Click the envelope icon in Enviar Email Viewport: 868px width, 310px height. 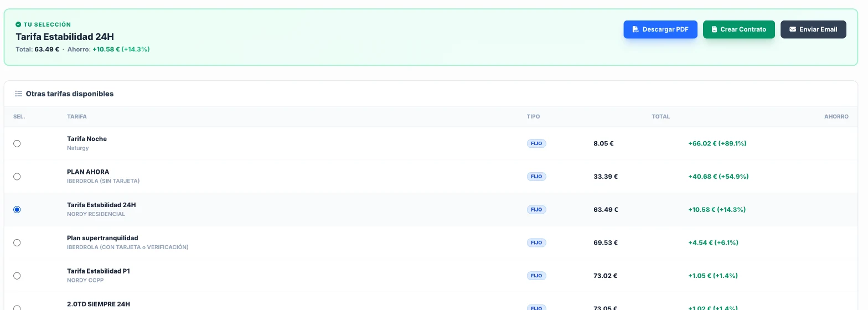point(793,29)
